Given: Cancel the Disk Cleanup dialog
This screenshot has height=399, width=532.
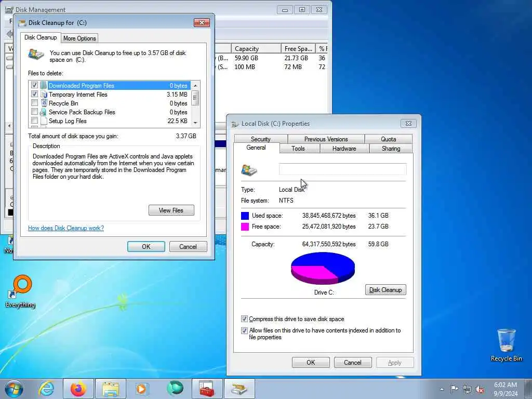Looking at the screenshot, I should (188, 247).
